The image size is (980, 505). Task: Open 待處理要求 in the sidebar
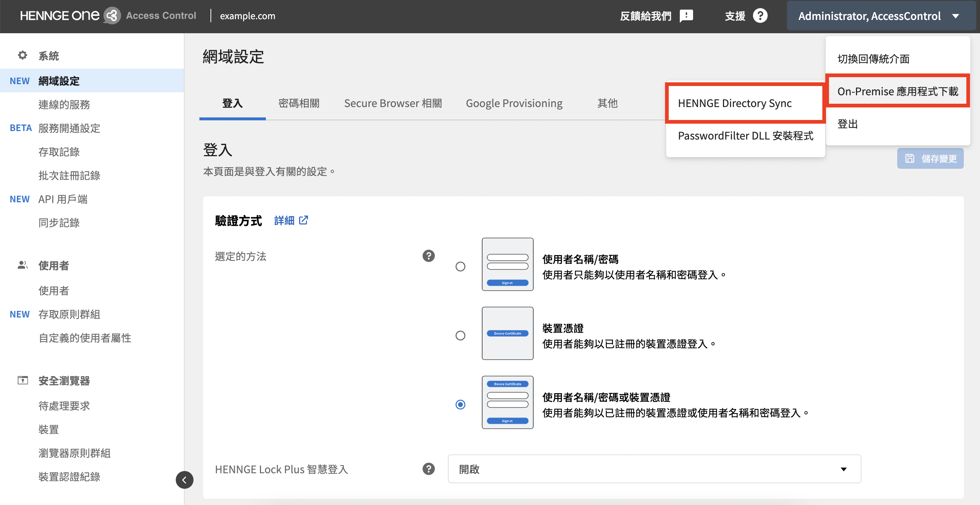[x=64, y=406]
